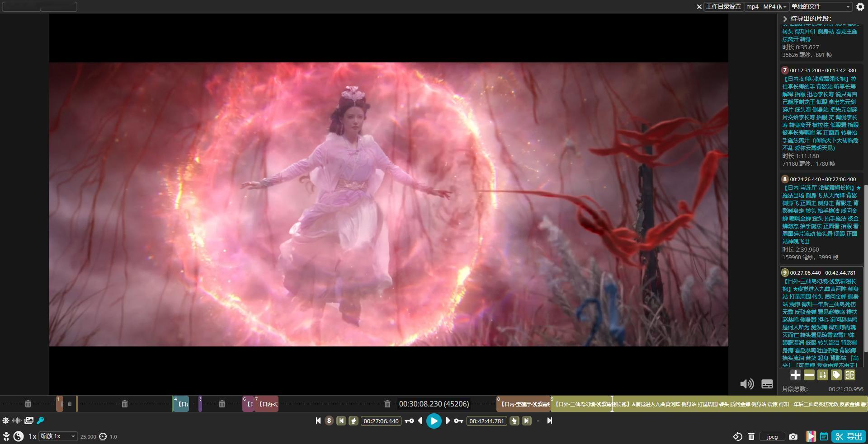Add a new segment with the plus icon
868x444 pixels.
[x=796, y=375]
